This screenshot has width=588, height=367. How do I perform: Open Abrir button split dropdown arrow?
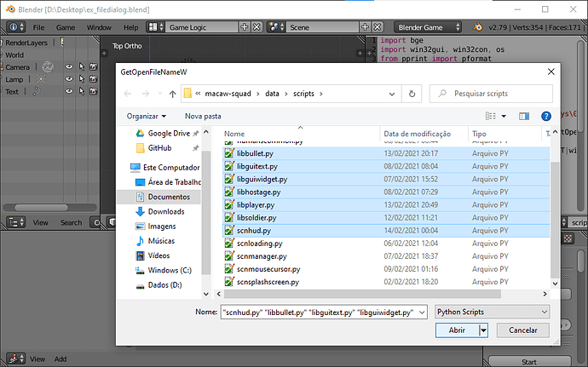pos(483,330)
